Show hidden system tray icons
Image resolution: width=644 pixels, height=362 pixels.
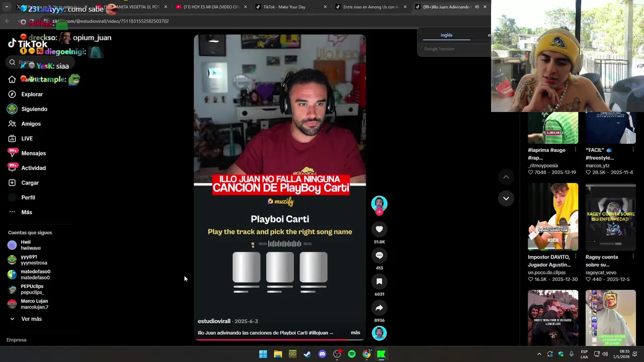pyautogui.click(x=539, y=354)
